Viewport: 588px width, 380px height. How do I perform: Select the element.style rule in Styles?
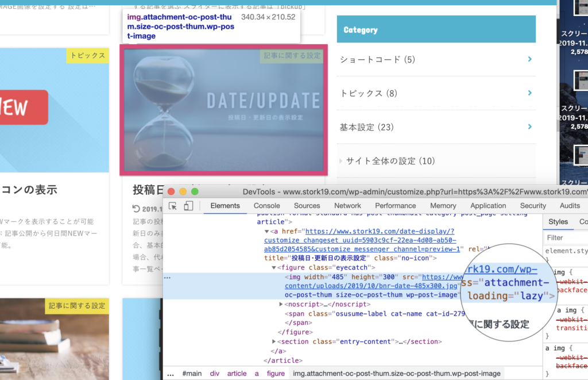(x=566, y=251)
